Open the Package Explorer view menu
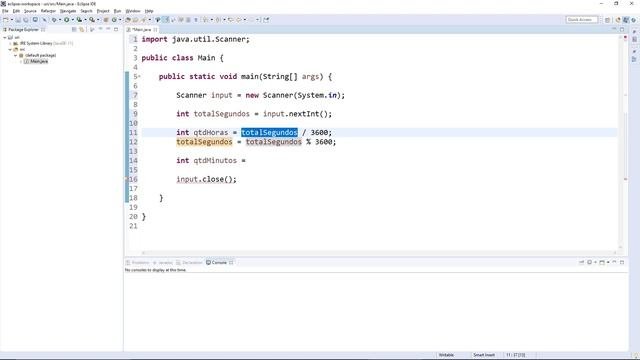The height and width of the screenshot is (360, 640). pos(100,29)
